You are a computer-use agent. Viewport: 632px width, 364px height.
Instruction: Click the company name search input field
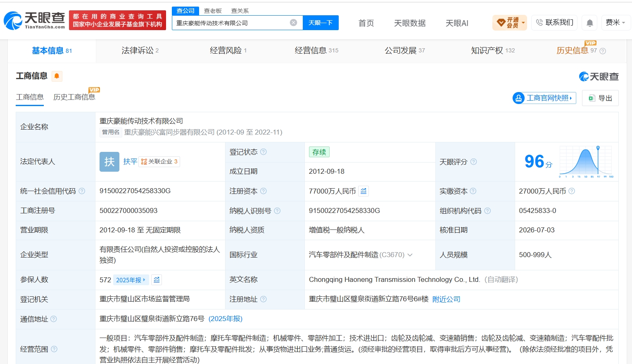231,23
